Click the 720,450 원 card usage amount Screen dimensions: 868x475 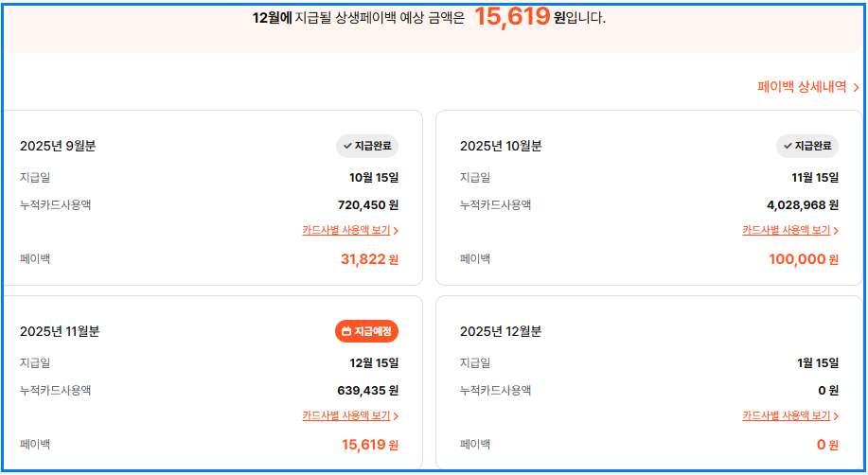[368, 204]
